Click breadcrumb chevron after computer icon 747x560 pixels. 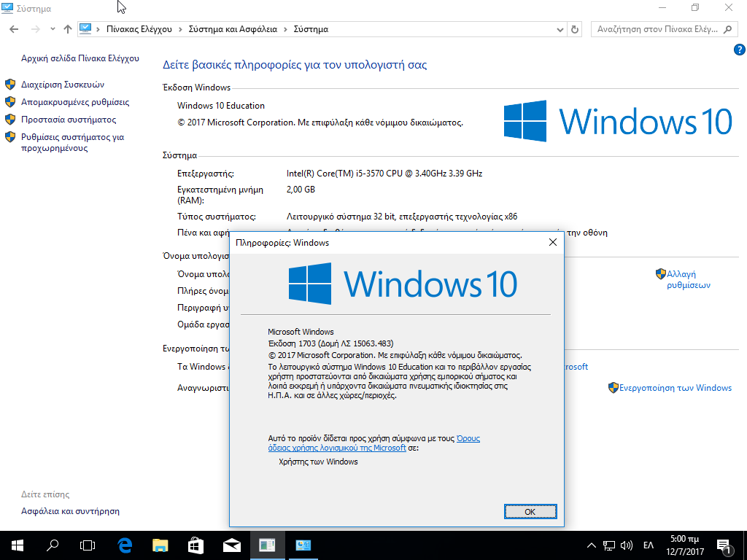click(x=98, y=29)
